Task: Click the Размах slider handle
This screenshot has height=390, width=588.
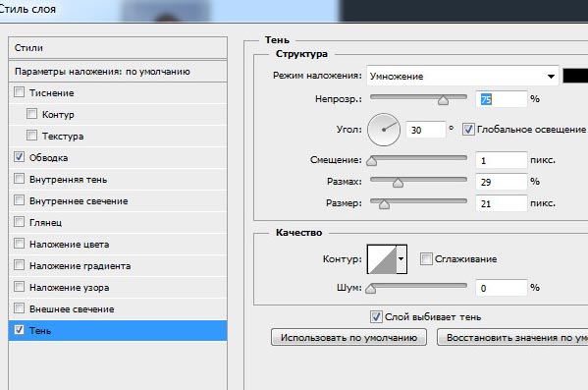Action: (x=398, y=183)
